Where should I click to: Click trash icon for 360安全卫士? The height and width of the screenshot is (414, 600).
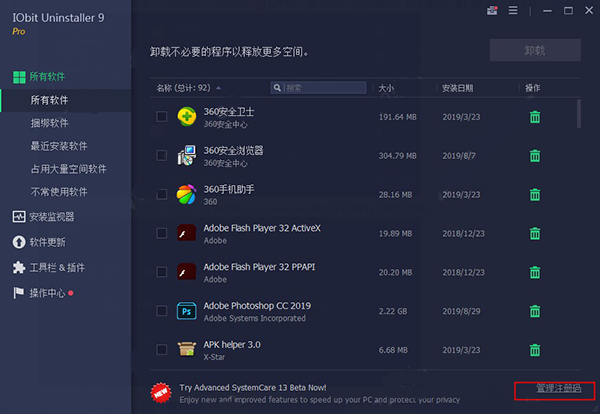[535, 117]
